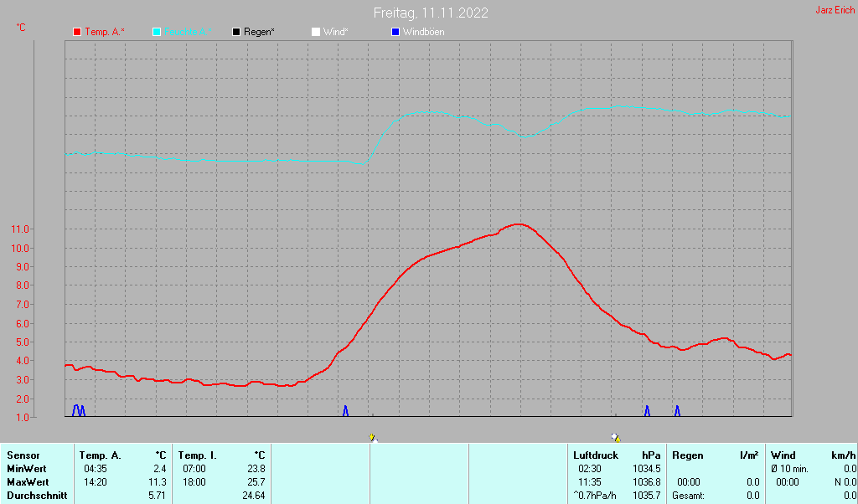The width and height of the screenshot is (858, 504).
Task: Click the Jarz Erich label
Action: (x=835, y=11)
